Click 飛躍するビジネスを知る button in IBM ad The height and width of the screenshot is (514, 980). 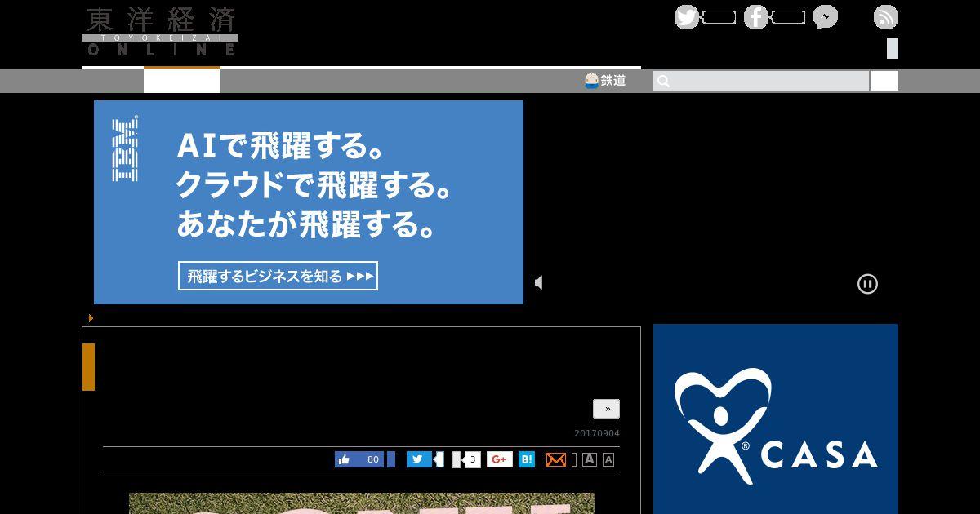pyautogui.click(x=278, y=276)
